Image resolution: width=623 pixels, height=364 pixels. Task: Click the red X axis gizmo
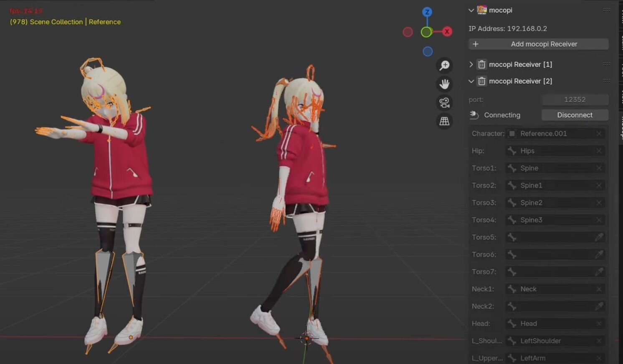(x=447, y=31)
